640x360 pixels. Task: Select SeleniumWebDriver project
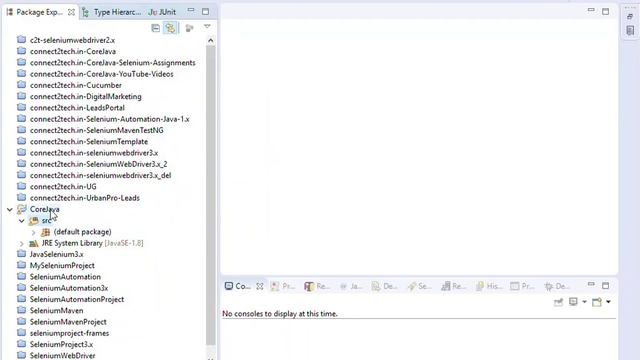click(x=62, y=356)
